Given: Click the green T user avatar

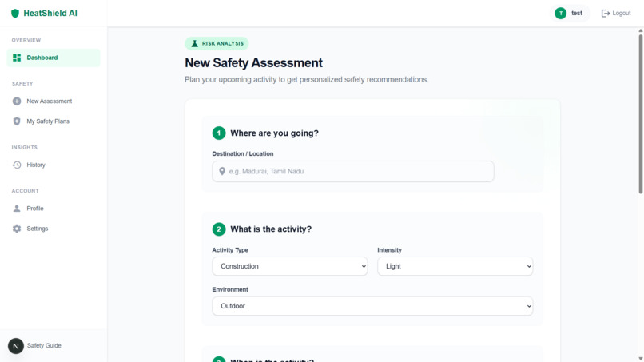Looking at the screenshot, I should point(560,13).
